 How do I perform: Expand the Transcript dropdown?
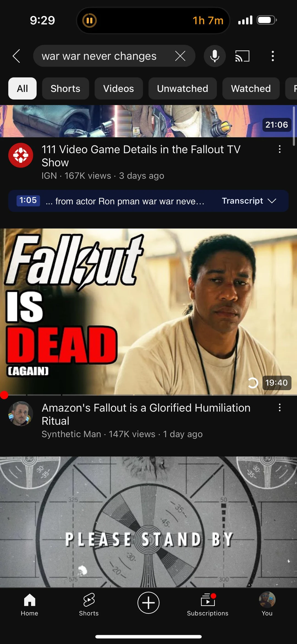pos(249,201)
